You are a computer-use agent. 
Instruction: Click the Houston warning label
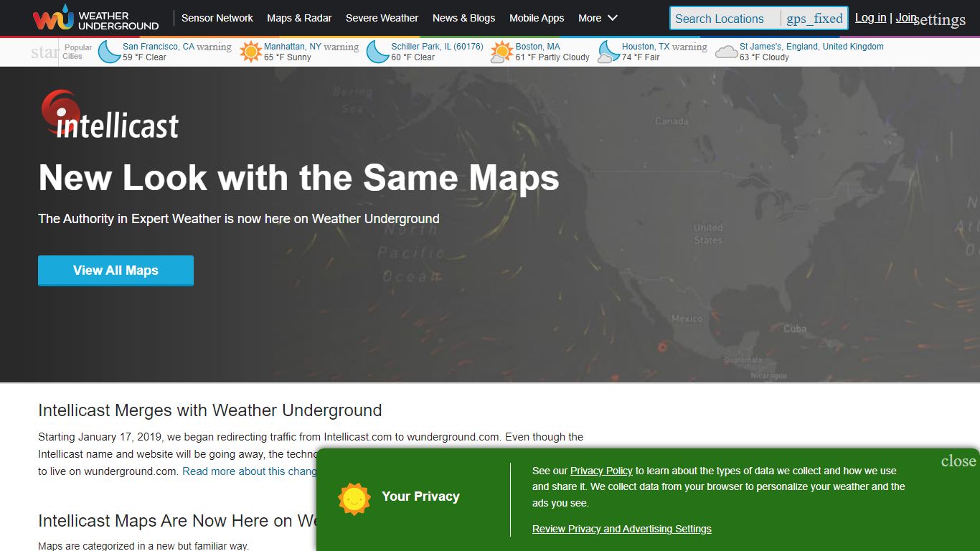coord(689,47)
